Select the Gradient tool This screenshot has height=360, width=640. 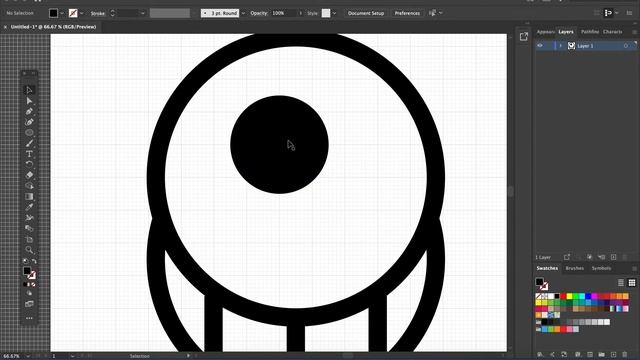(29, 196)
